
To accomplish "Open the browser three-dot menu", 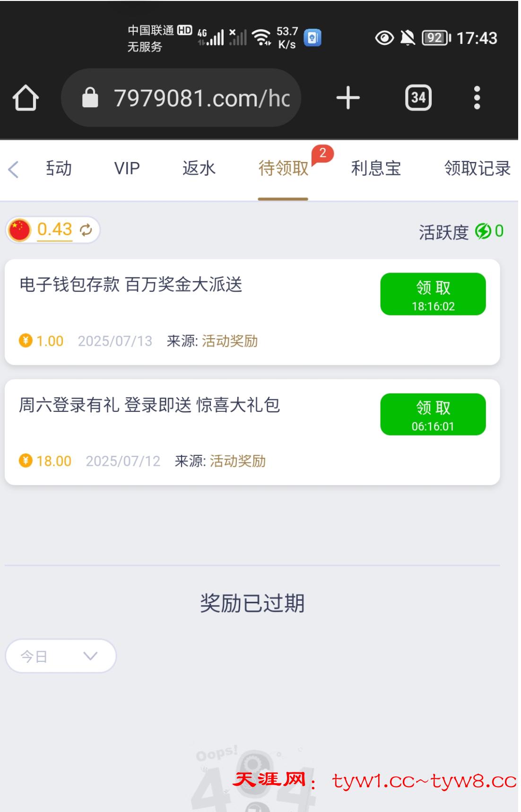I will 477,98.
